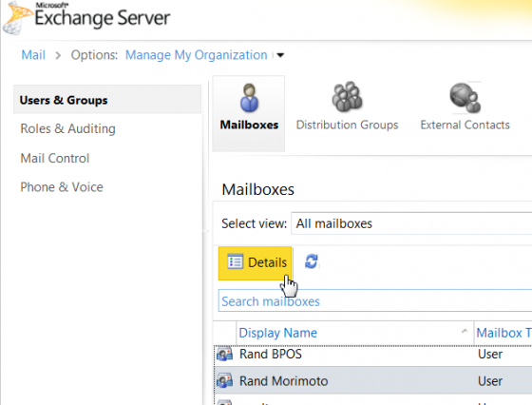Open the Distribution Groups people icon
The width and height of the screenshot is (532, 405).
tap(347, 97)
